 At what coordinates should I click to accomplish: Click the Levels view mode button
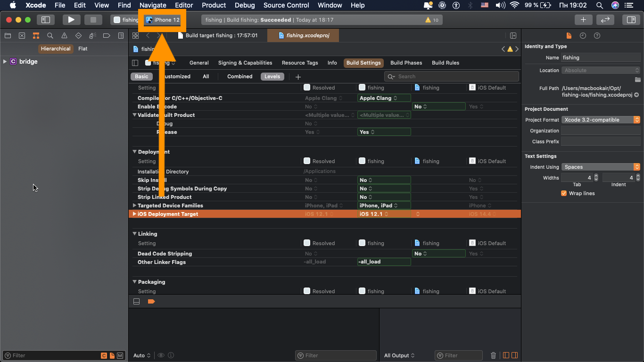click(x=272, y=76)
